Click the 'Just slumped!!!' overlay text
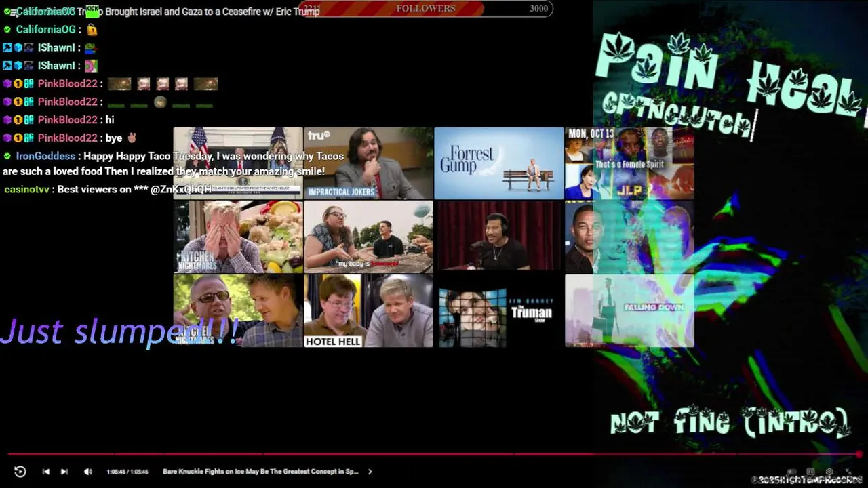This screenshot has width=868, height=488. pos(119,331)
